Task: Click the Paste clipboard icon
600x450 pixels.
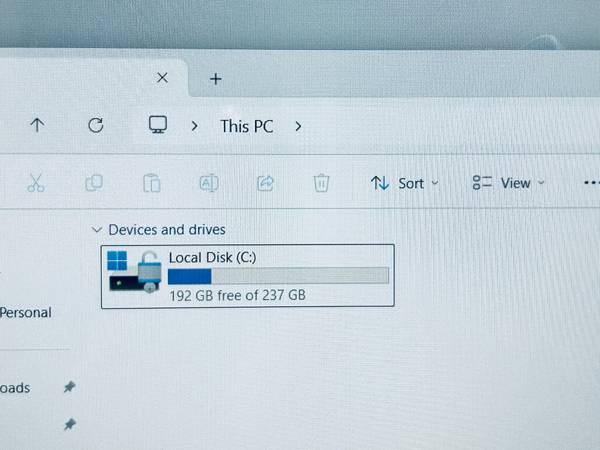Action: 152,183
